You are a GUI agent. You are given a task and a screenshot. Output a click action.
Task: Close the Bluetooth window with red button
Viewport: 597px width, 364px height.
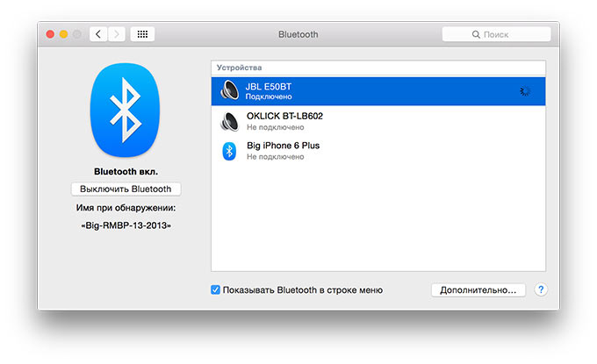pyautogui.click(x=50, y=34)
